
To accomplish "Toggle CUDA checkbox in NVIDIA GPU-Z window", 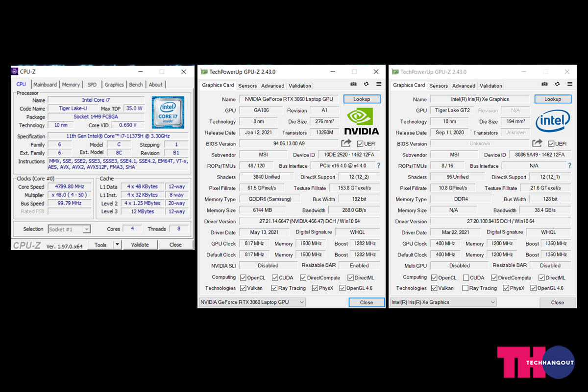I will (275, 277).
